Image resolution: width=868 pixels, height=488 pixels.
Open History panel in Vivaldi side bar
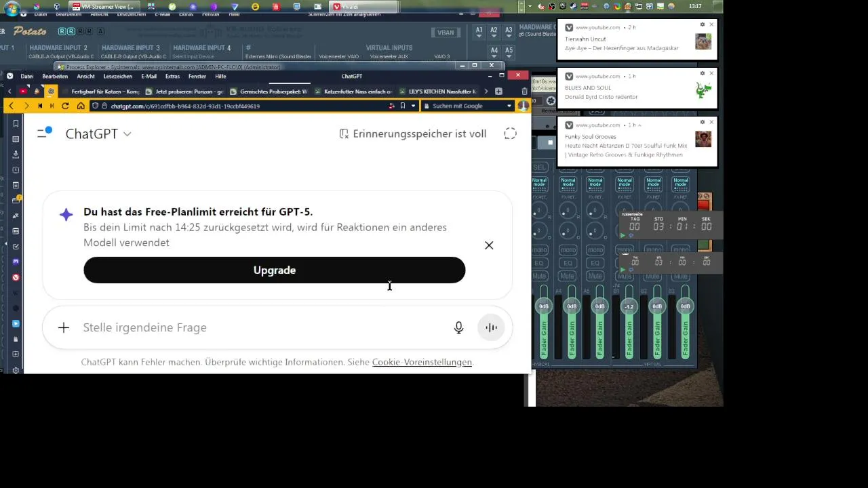pyautogui.click(x=16, y=170)
